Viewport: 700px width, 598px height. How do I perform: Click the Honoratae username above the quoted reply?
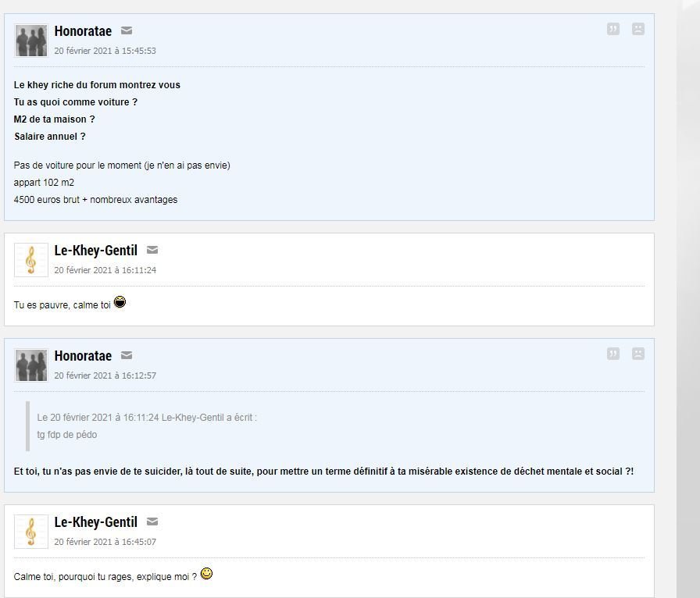pos(83,356)
